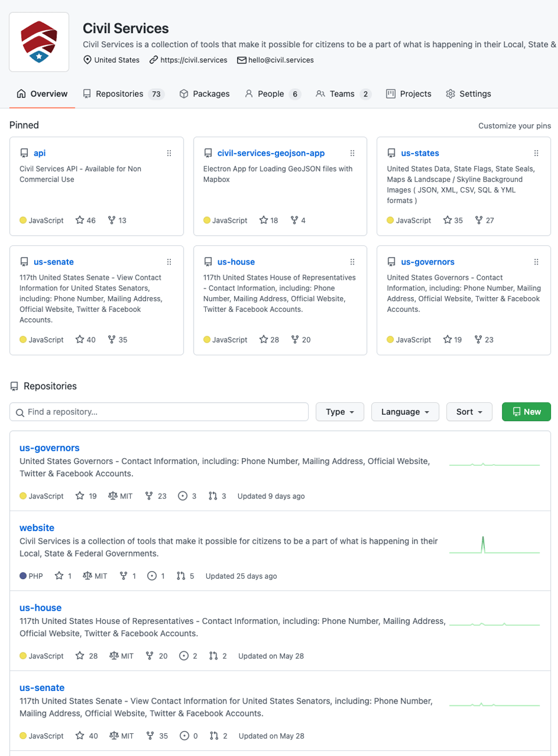Click fork icon on us-senate pinned card
This screenshot has width=558, height=756.
point(112,340)
